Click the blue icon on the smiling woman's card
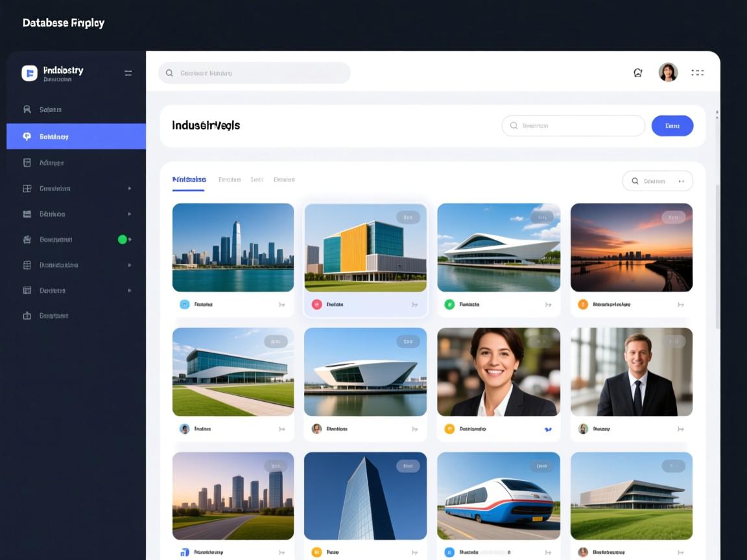Viewport: 747px width, 560px height. pos(548,429)
